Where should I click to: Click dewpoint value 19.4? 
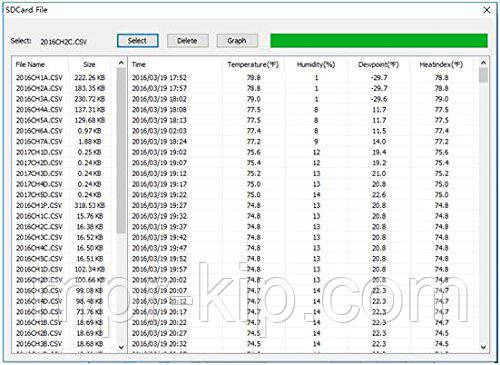click(379, 152)
